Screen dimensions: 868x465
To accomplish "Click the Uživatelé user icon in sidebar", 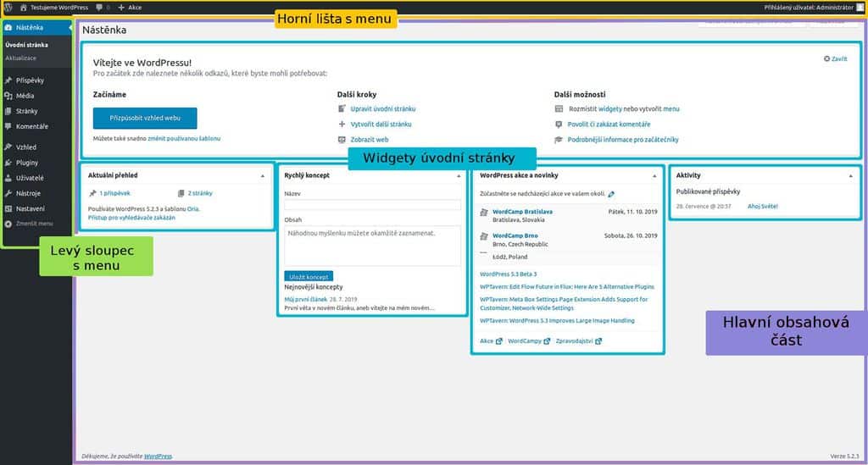I will tap(8, 178).
